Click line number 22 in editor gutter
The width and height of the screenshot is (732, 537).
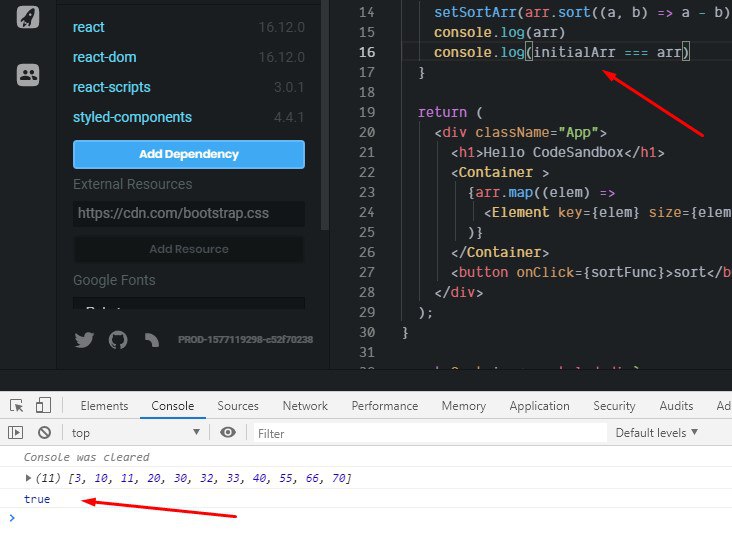coord(367,172)
